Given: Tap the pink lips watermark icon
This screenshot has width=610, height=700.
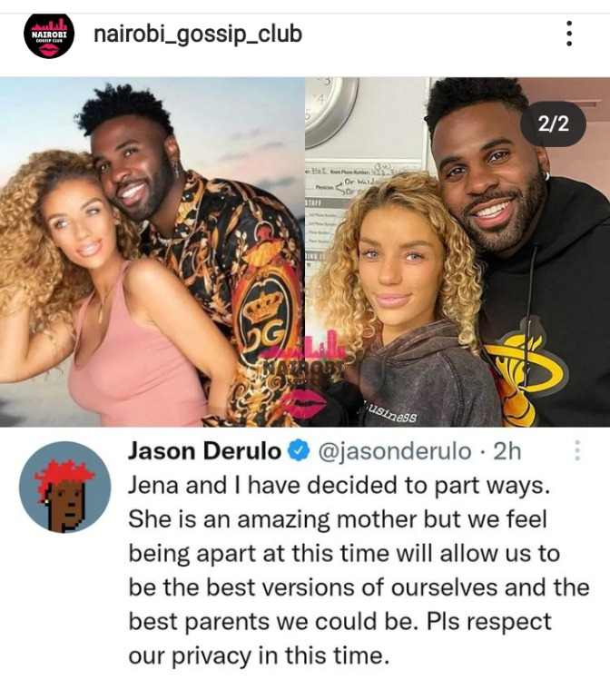Looking at the screenshot, I should [303, 403].
